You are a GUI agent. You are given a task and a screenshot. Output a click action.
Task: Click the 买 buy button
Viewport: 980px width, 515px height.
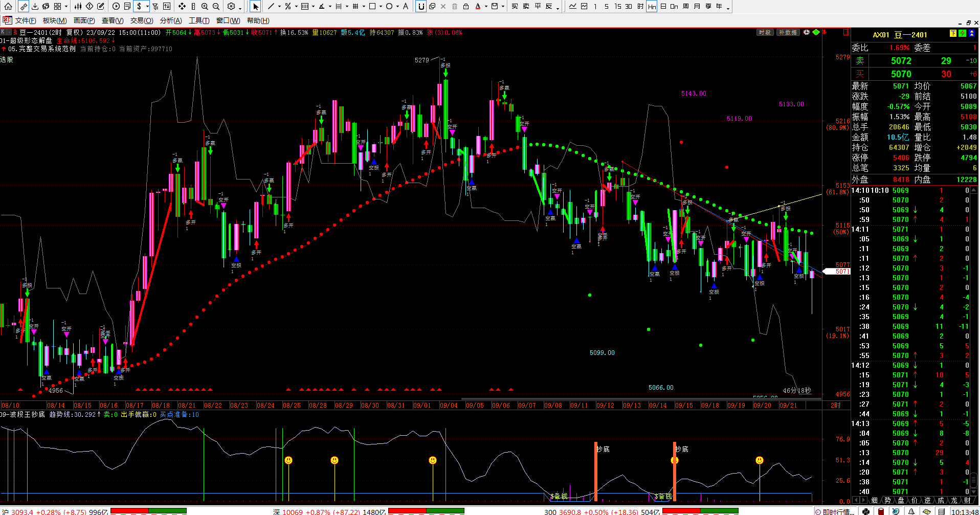click(515, 6)
